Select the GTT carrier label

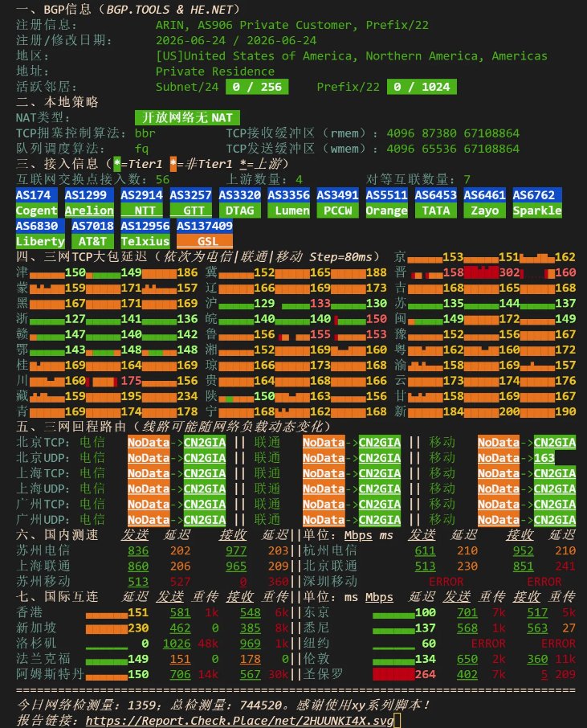(191, 211)
